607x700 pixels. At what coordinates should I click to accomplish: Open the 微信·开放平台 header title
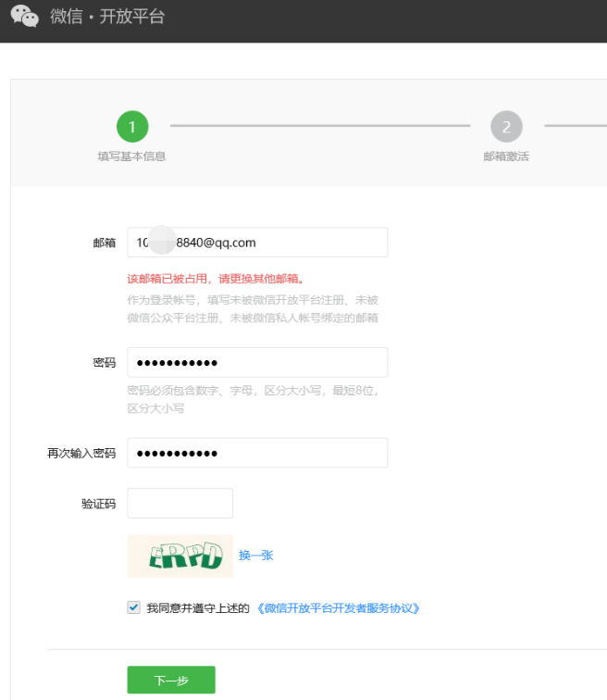coord(107,17)
